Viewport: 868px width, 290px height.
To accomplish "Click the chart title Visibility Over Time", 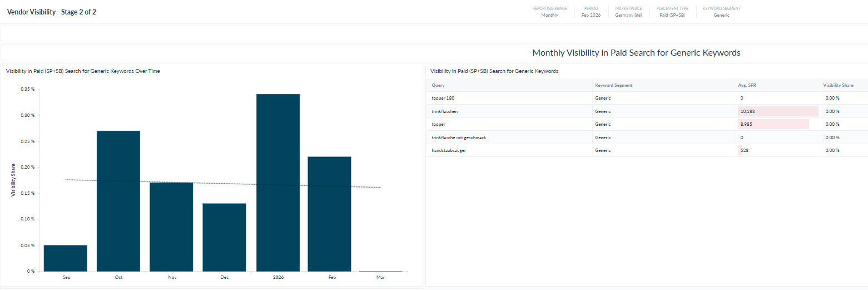I will 83,71.
